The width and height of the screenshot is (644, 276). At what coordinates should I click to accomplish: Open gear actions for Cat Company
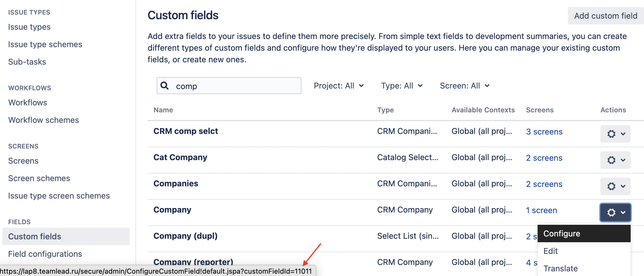coord(615,160)
